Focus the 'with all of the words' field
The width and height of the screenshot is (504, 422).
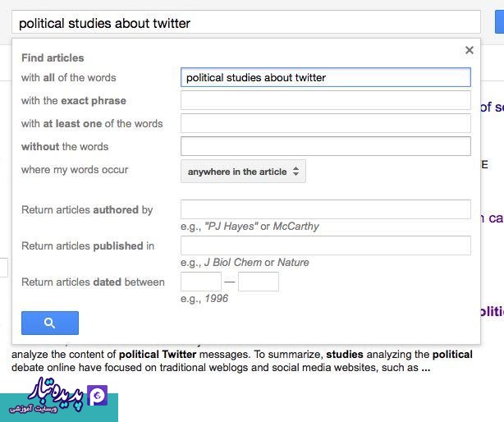coord(326,77)
